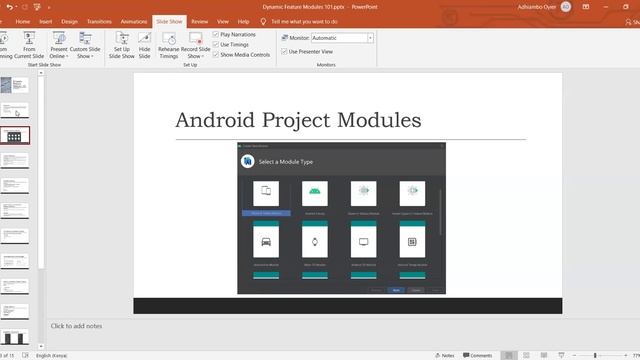Click phone and tablet module icon in picture
640x360 pixels.
pos(266,193)
